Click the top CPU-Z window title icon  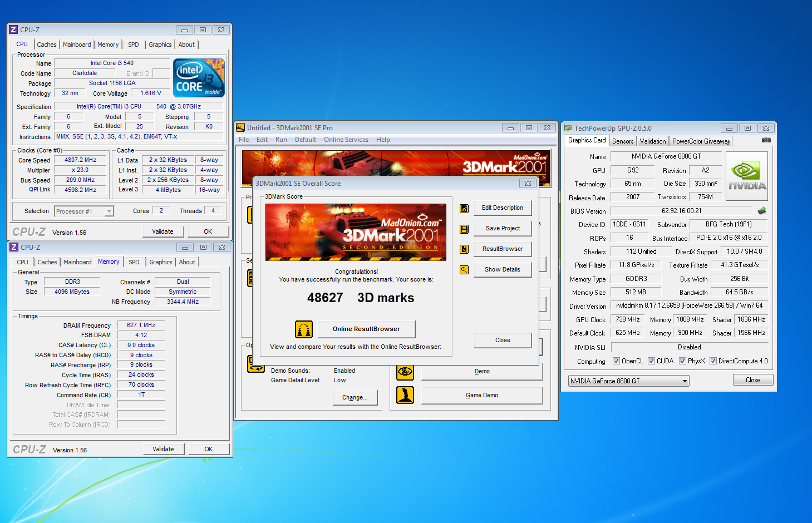coord(14,29)
